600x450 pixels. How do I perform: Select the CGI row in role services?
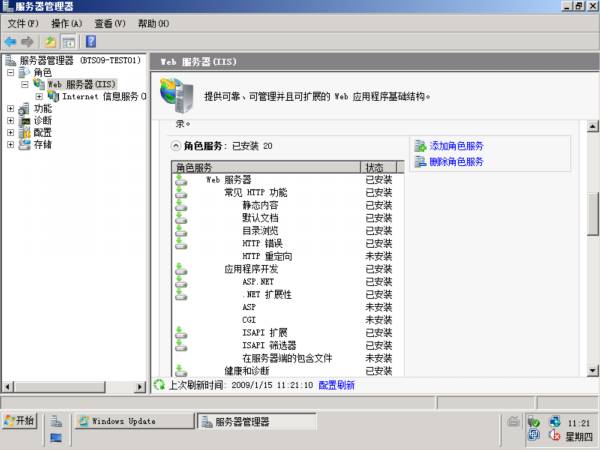288,320
